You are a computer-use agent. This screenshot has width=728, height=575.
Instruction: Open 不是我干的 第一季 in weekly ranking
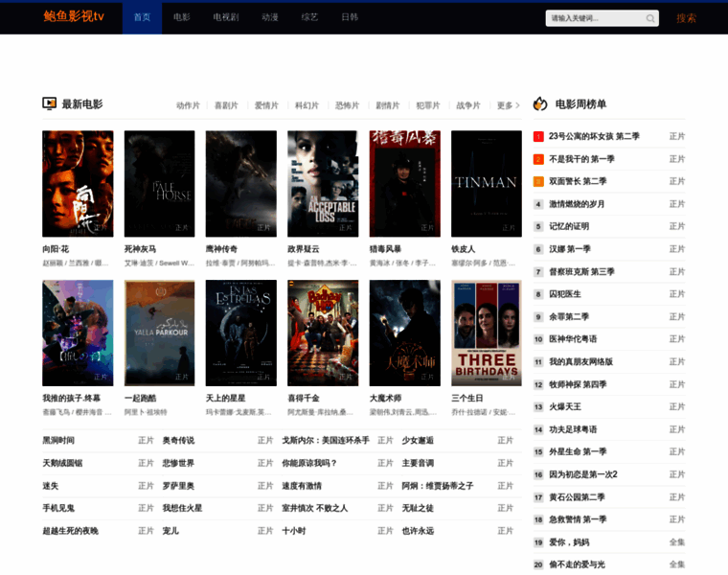(581, 159)
